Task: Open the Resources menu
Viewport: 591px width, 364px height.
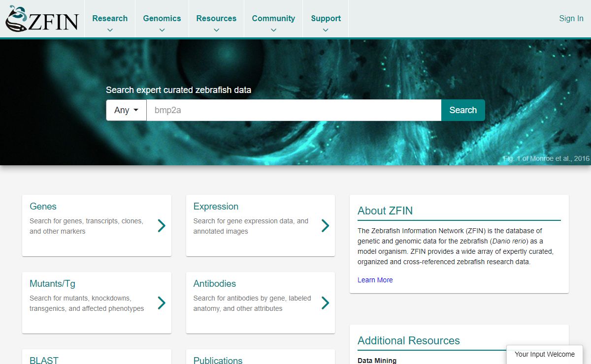Action: 216,19
